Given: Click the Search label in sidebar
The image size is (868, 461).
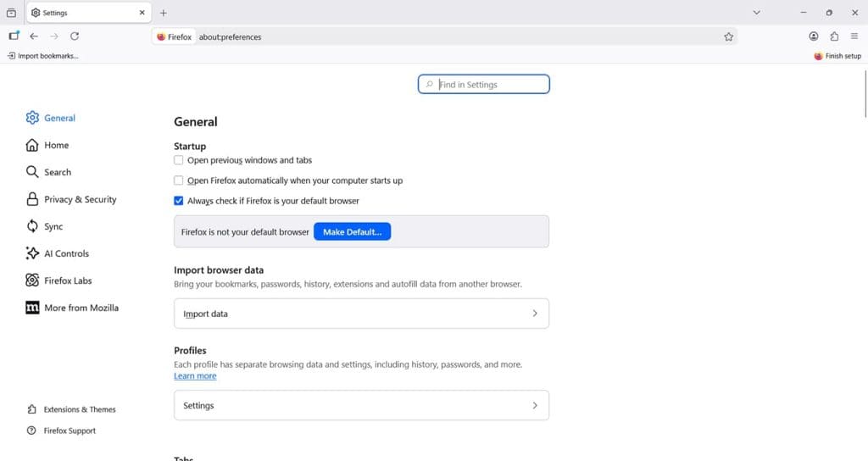Looking at the screenshot, I should click(x=58, y=172).
